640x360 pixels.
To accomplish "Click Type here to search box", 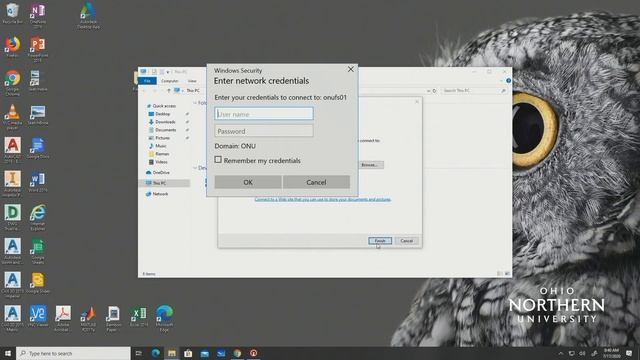I will click(73, 353).
